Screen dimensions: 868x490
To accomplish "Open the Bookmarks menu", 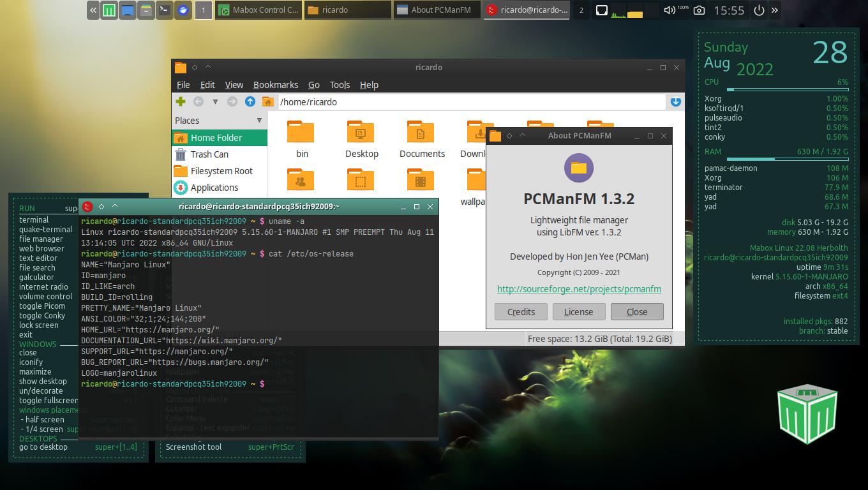I will [x=276, y=85].
